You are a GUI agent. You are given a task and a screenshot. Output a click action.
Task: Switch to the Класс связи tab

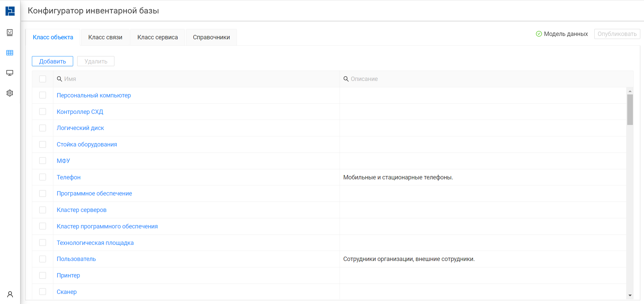pyautogui.click(x=105, y=37)
